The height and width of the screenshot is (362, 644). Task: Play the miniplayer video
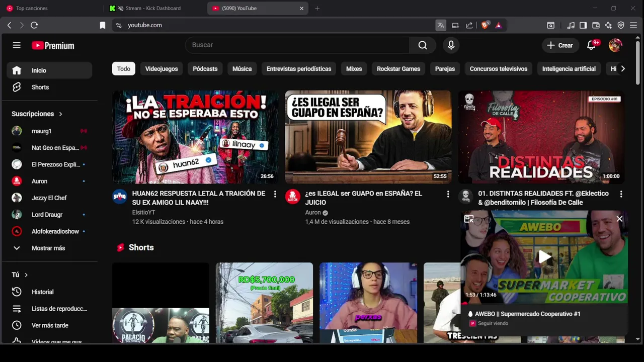[x=544, y=257]
